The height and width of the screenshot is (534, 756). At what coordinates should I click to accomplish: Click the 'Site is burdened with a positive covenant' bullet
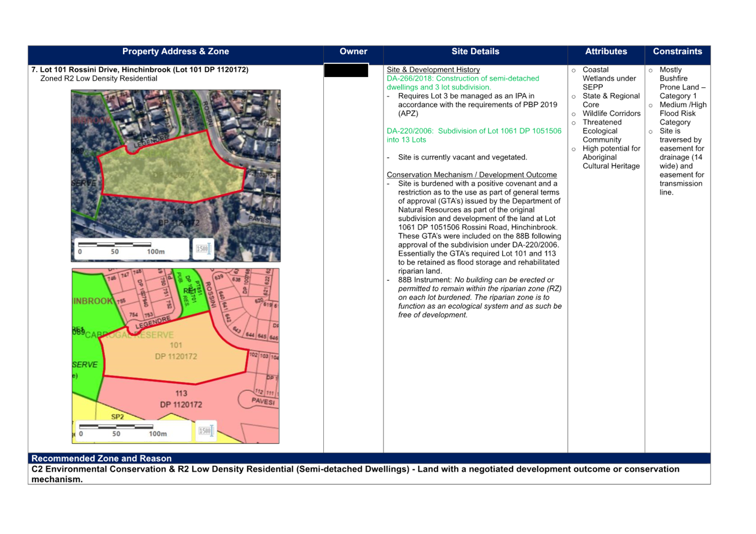tap(480, 227)
